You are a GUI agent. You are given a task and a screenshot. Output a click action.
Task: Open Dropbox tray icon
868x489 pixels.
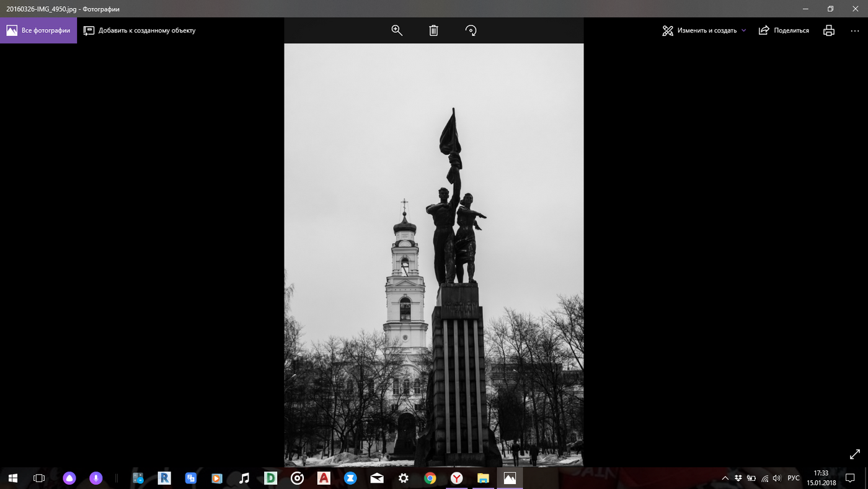point(738,478)
